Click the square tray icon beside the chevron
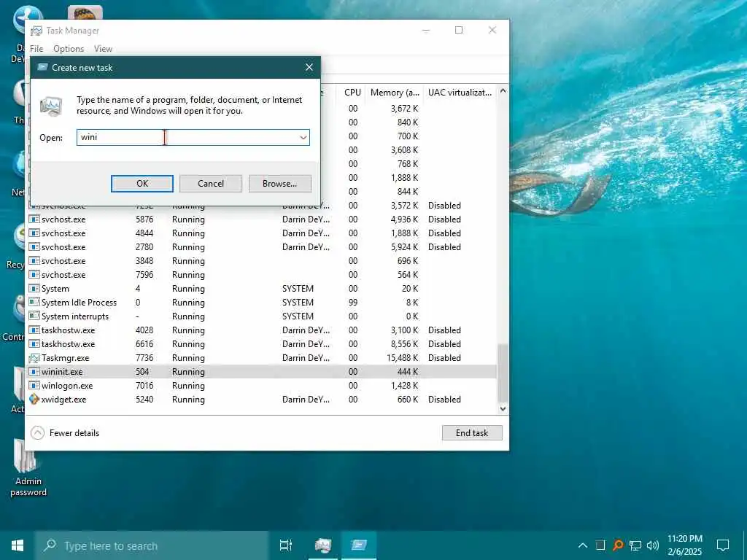Viewport: 747px width, 560px height. [600, 545]
